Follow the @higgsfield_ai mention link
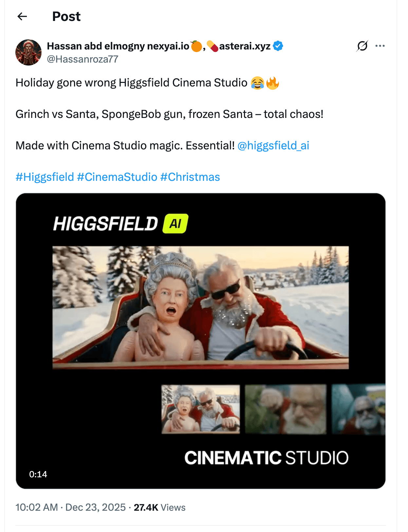408x532 pixels. coord(273,145)
